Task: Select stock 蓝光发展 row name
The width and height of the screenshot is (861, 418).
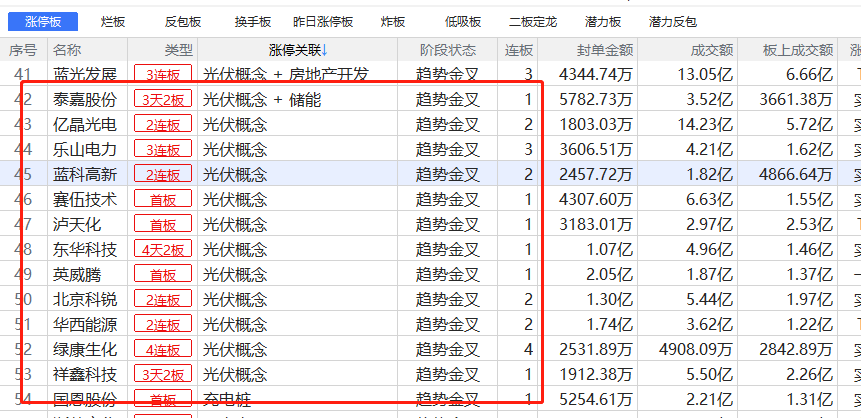Action: coord(85,74)
